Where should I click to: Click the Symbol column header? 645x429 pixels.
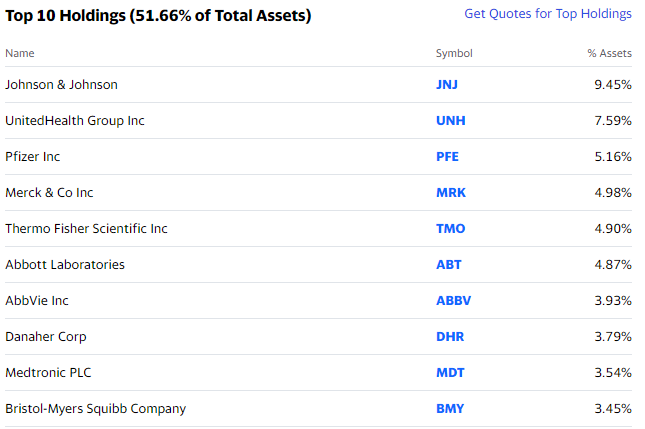(x=454, y=53)
